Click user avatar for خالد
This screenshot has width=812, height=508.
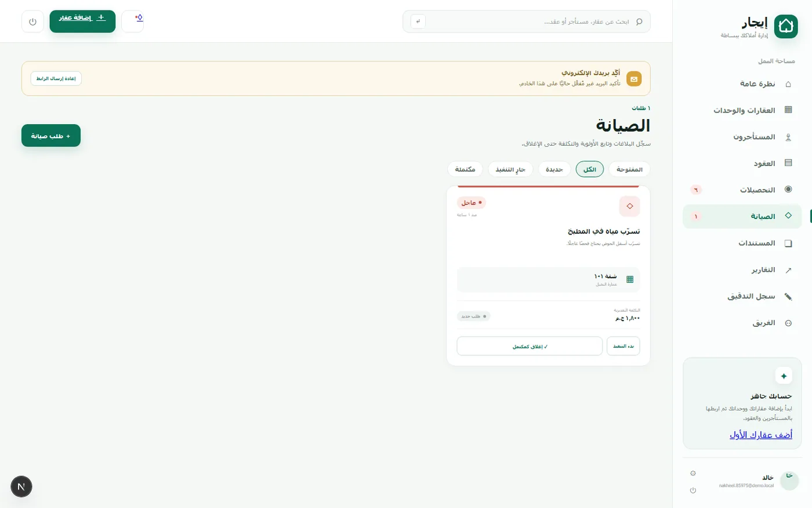[789, 480]
